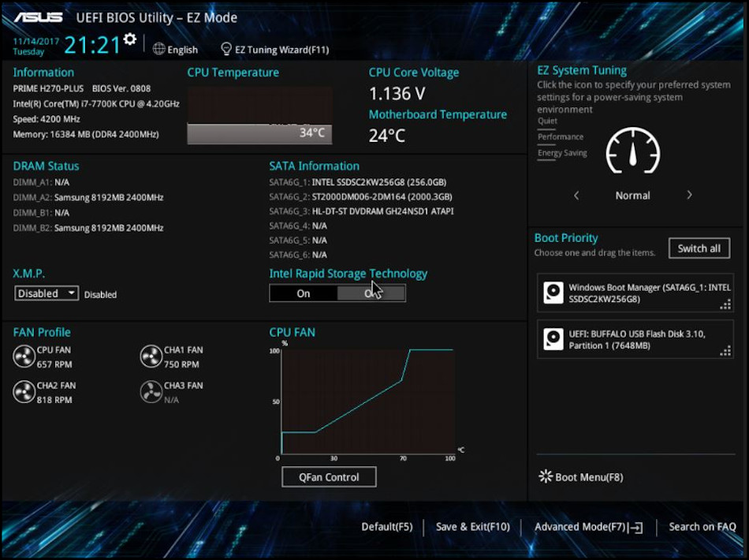Click drag handle on Windows Boot Manager entry

point(725,304)
